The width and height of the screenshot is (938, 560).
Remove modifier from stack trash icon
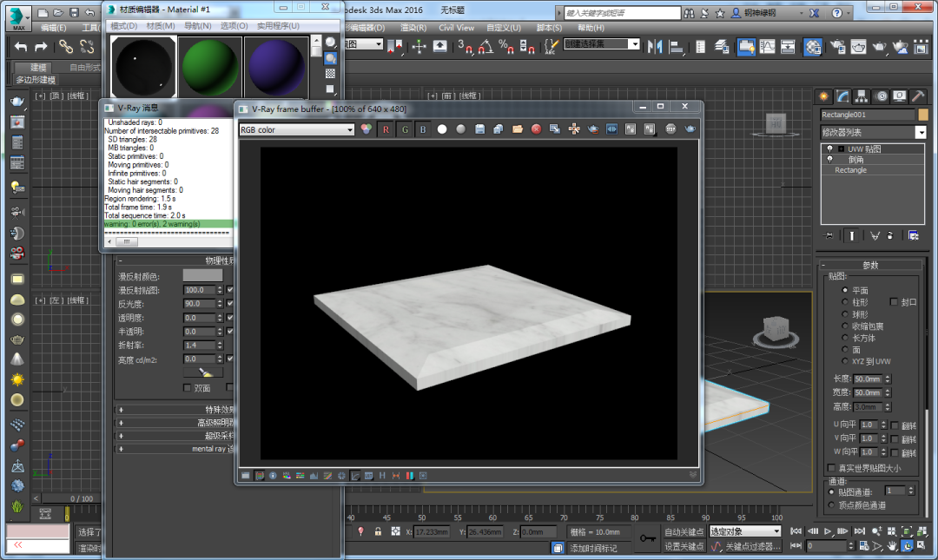890,236
